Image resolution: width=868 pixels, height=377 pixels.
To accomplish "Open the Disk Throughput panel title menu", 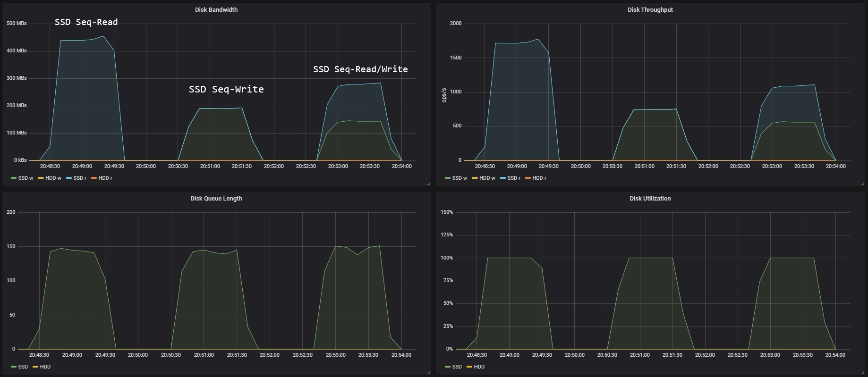I will [x=650, y=10].
